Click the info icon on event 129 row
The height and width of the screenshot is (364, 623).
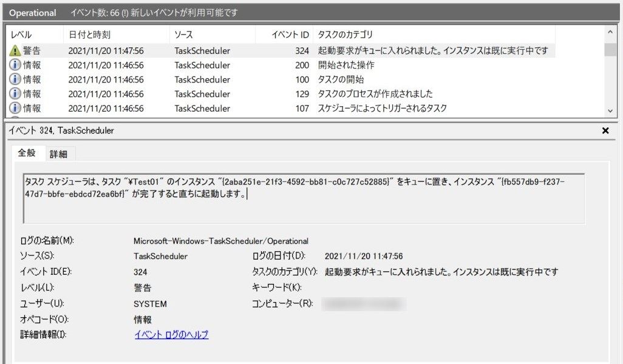click(x=15, y=94)
